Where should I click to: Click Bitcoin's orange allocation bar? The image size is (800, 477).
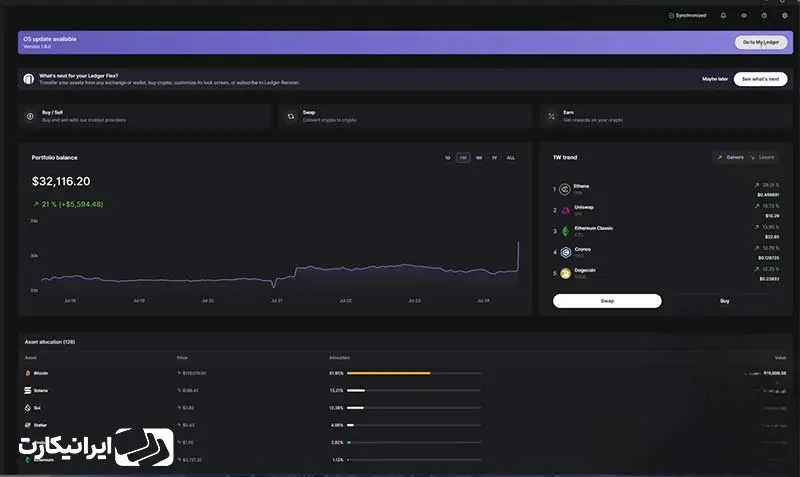coord(388,373)
